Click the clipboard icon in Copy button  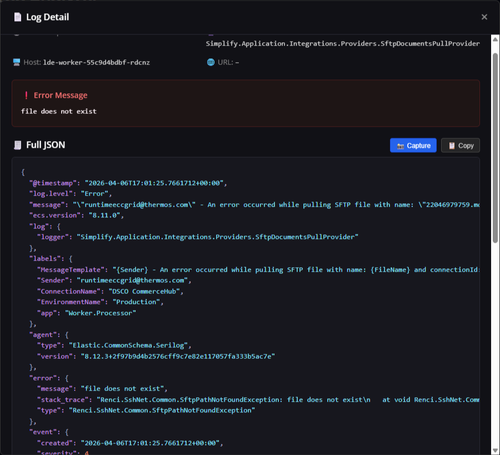pos(452,146)
